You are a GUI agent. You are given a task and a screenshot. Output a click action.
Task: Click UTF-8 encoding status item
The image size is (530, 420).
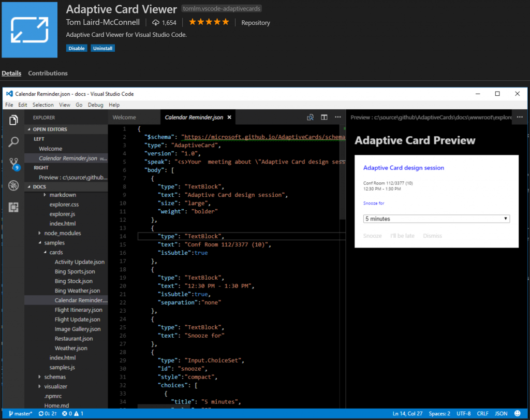(x=463, y=414)
